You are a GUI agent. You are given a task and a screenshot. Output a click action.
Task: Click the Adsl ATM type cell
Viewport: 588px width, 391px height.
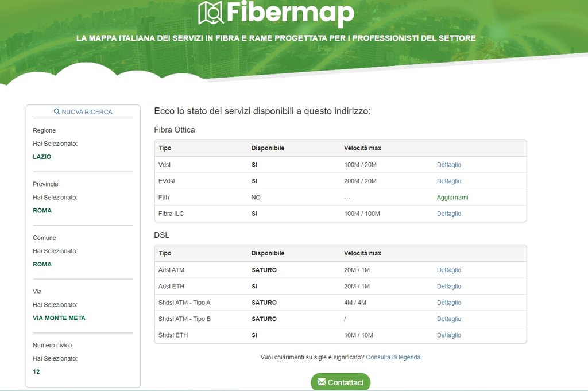pyautogui.click(x=171, y=270)
